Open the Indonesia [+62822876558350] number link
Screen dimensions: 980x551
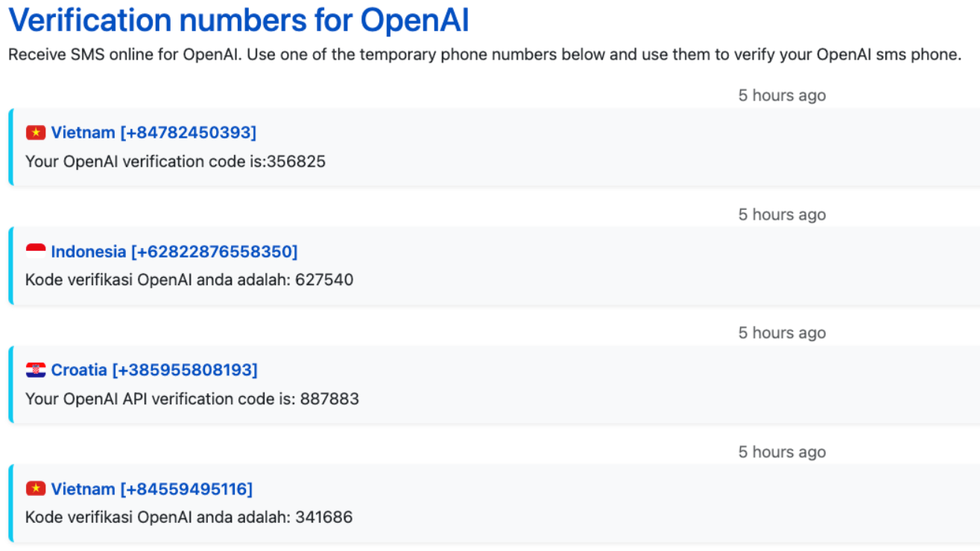[x=174, y=252]
